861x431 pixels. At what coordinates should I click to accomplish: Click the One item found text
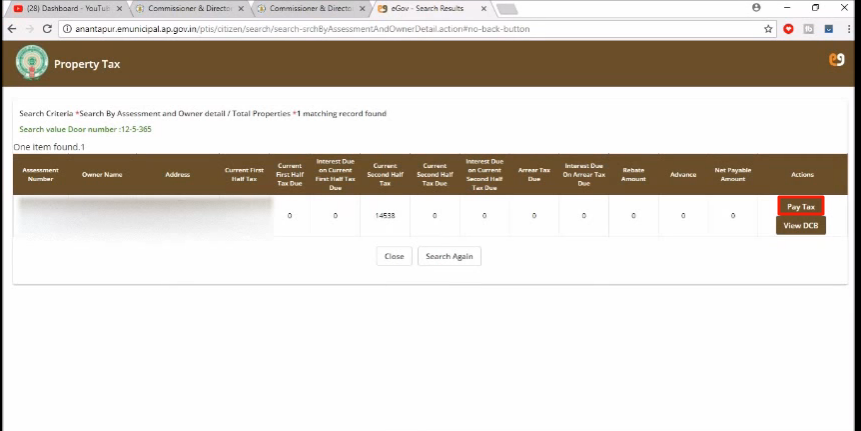[x=49, y=147]
